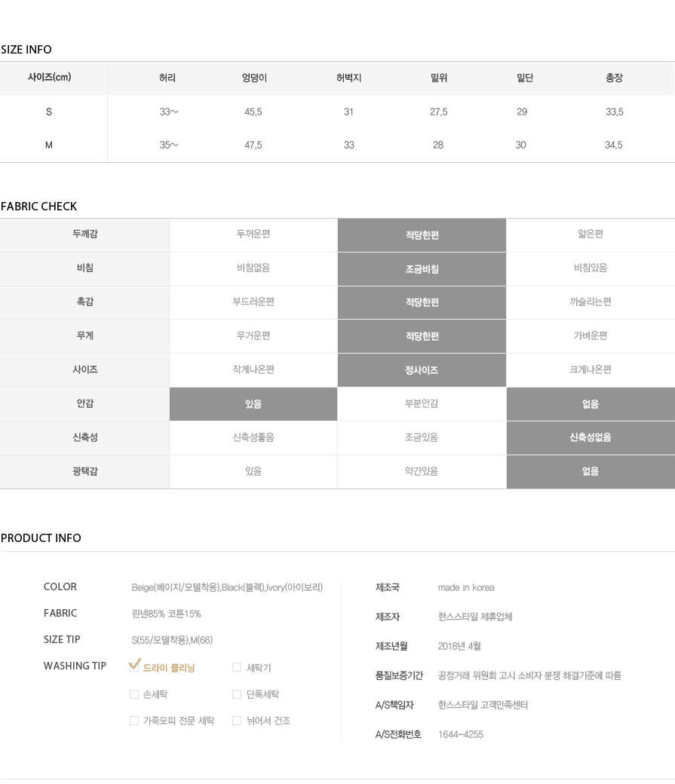The height and width of the screenshot is (784, 675).
Task: Click the A/S phone number 1644-4255
Action: coord(460,734)
